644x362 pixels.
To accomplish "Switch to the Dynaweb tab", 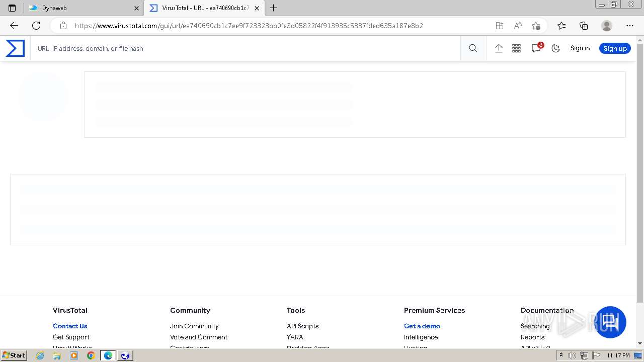I will [x=84, y=8].
